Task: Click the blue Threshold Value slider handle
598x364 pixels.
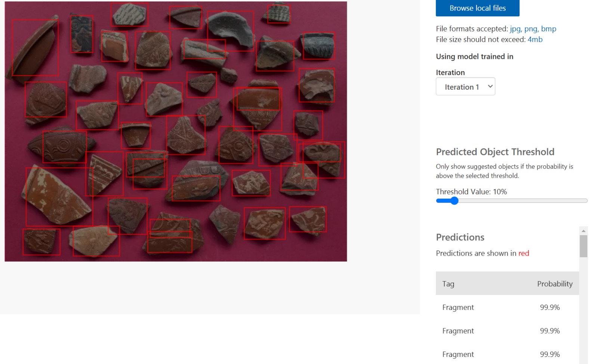Action: click(454, 201)
